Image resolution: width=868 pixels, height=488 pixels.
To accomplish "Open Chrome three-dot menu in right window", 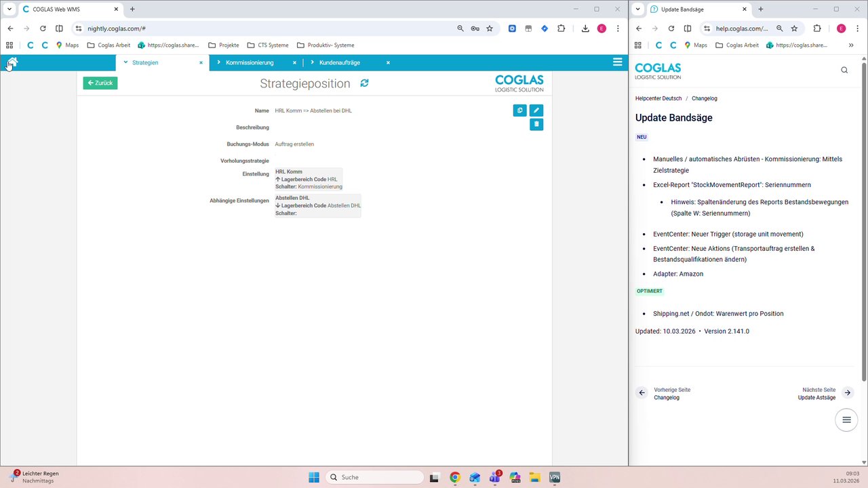I will click(x=858, y=28).
